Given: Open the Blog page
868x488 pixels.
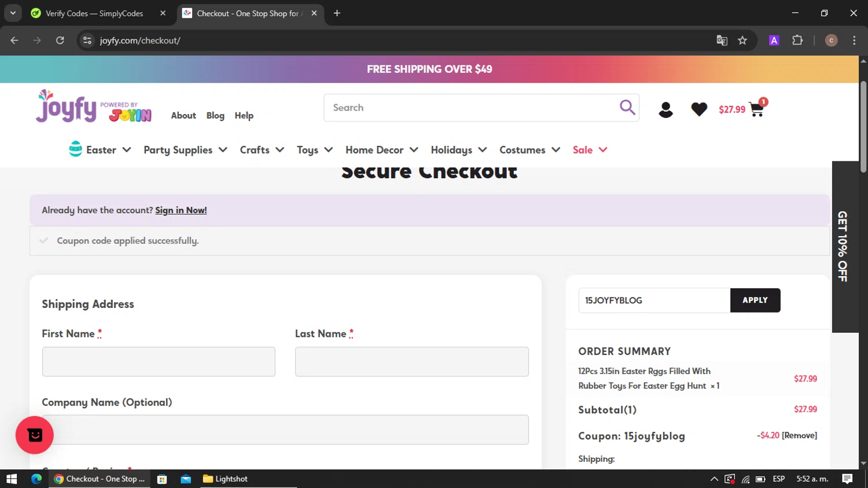Looking at the screenshot, I should pyautogui.click(x=215, y=115).
